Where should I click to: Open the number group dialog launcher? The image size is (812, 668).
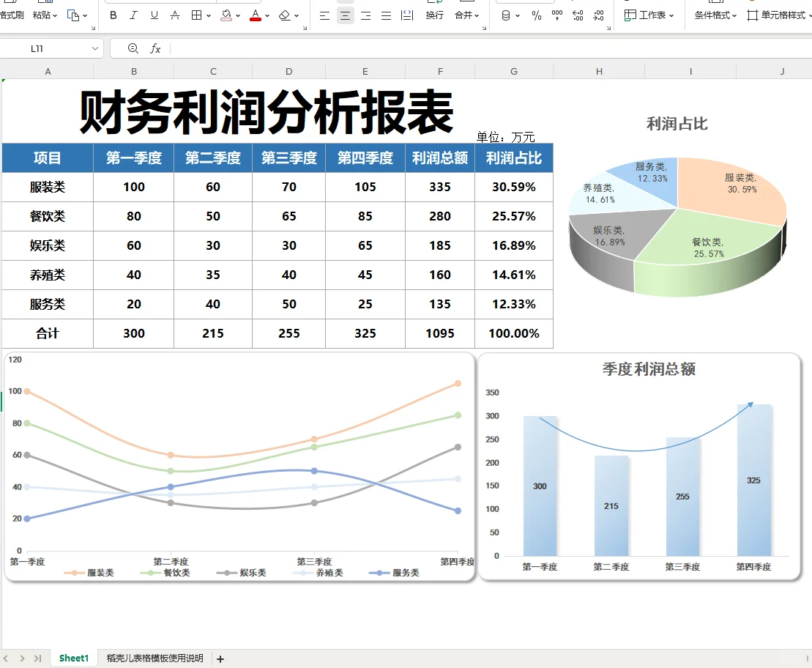click(x=608, y=28)
